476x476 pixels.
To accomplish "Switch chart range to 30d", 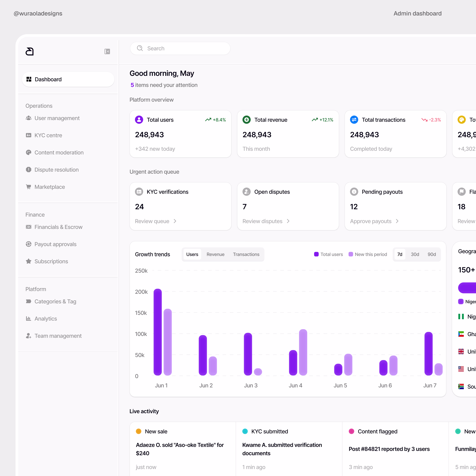I will pyautogui.click(x=415, y=254).
